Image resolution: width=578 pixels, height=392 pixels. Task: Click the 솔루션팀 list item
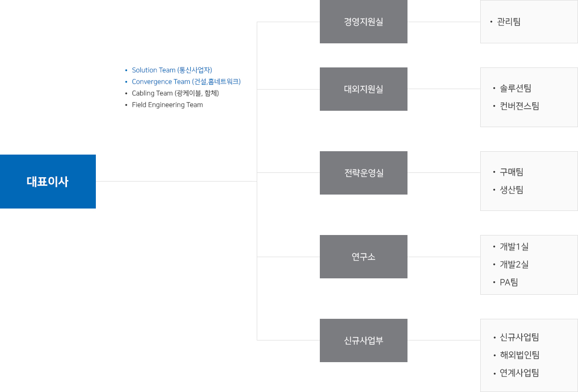coord(515,88)
